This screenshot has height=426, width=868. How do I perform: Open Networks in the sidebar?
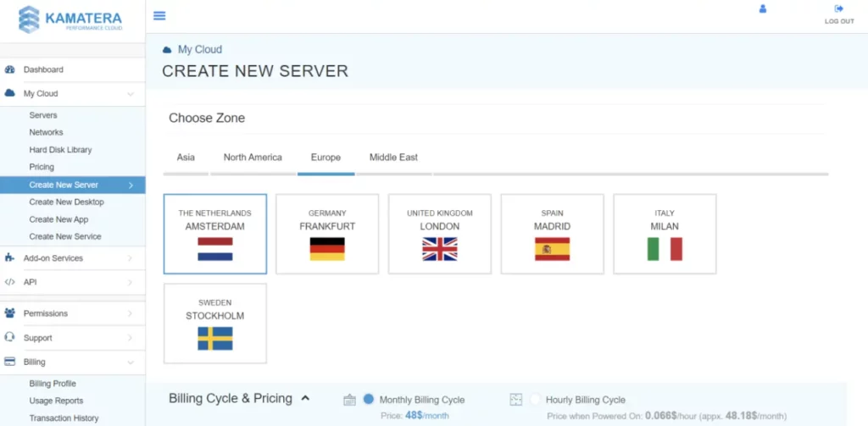pos(46,132)
